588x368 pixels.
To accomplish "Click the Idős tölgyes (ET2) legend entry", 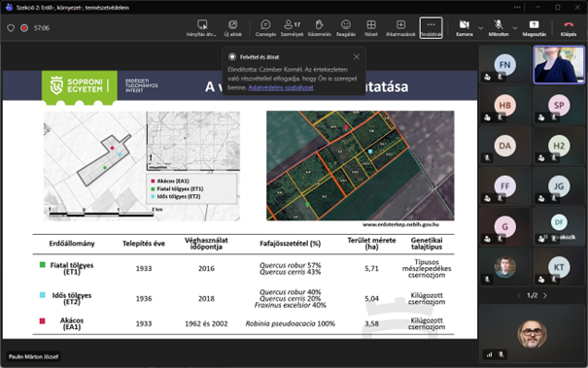I will coord(175,196).
